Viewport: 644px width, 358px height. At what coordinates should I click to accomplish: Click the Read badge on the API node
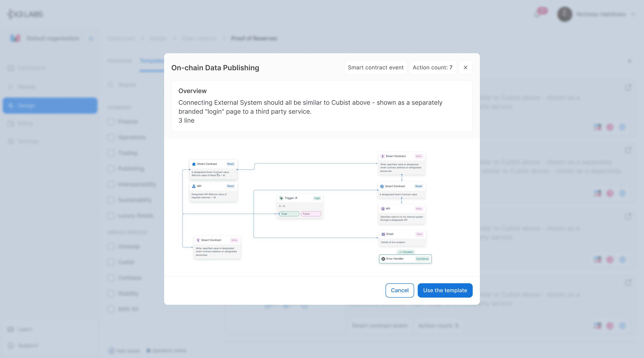231,186
